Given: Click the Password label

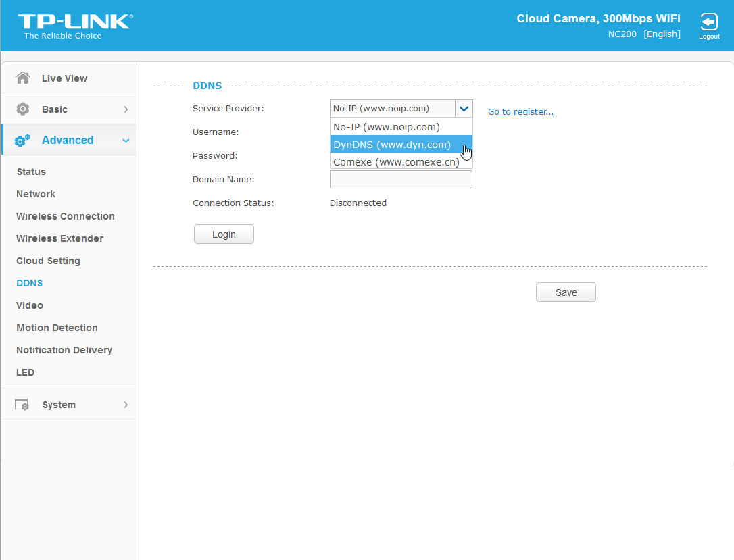Looking at the screenshot, I should [215, 156].
